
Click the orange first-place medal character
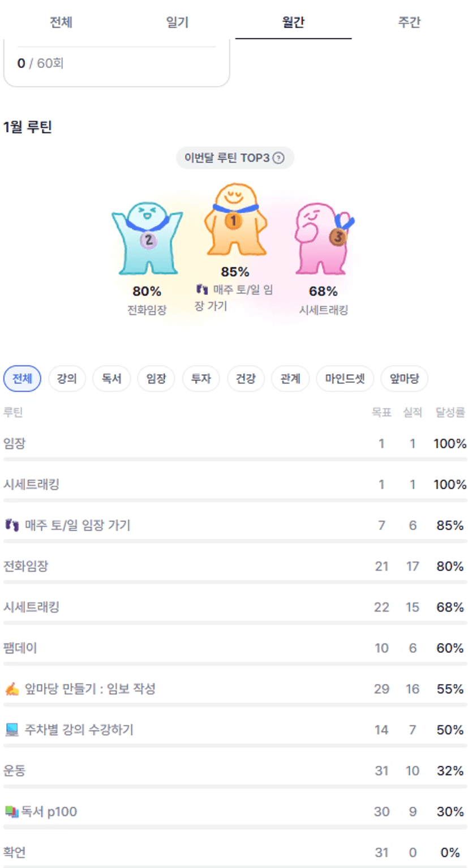pos(235,220)
